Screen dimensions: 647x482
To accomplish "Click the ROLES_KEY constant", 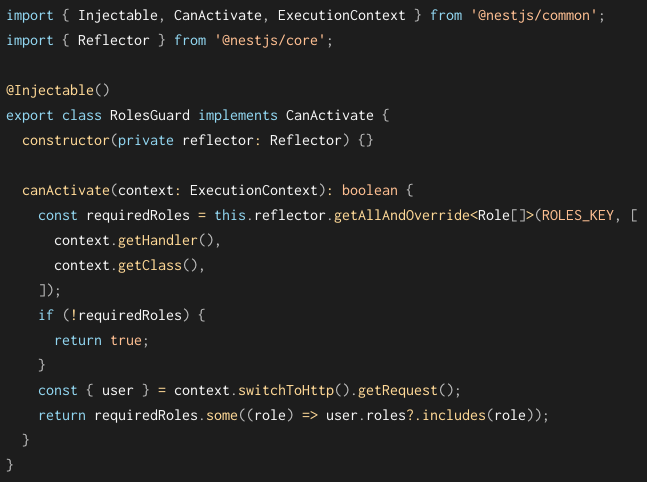I will click(578, 215).
